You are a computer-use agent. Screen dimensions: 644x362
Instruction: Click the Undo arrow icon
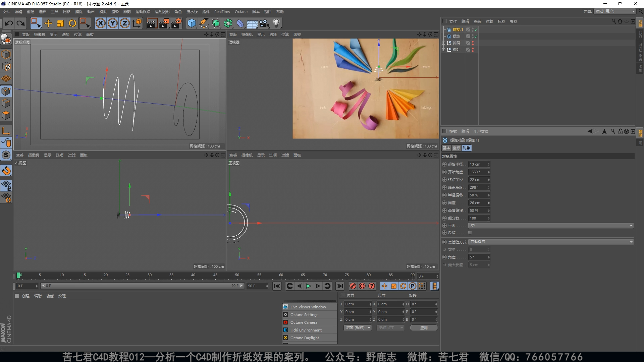pos(9,23)
